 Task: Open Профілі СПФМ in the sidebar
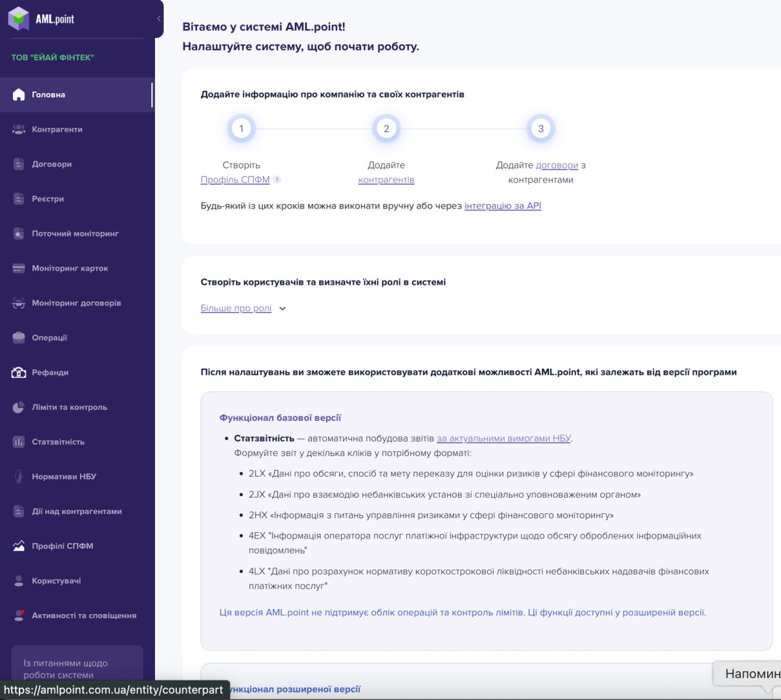[x=77, y=546]
